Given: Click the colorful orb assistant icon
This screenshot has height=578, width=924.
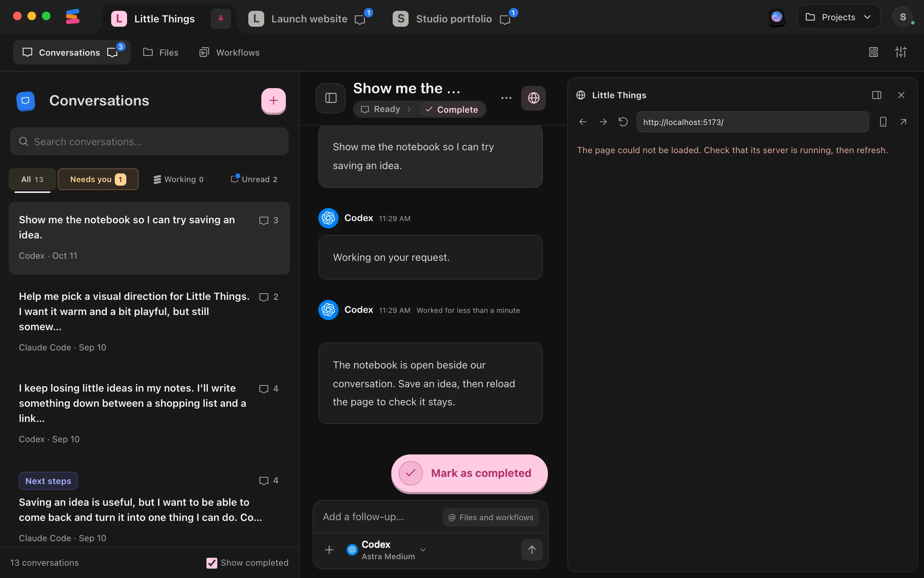Looking at the screenshot, I should click(x=777, y=17).
